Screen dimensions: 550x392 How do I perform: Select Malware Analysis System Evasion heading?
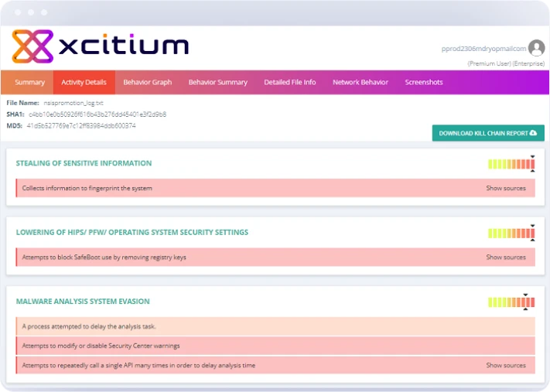83,302
